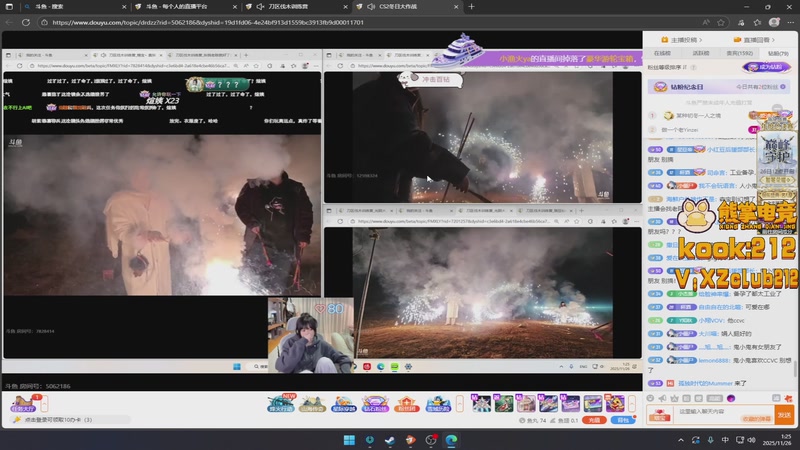Screen dimensions: 800x450
Task: Open a new browser tab
Action: (471, 7)
